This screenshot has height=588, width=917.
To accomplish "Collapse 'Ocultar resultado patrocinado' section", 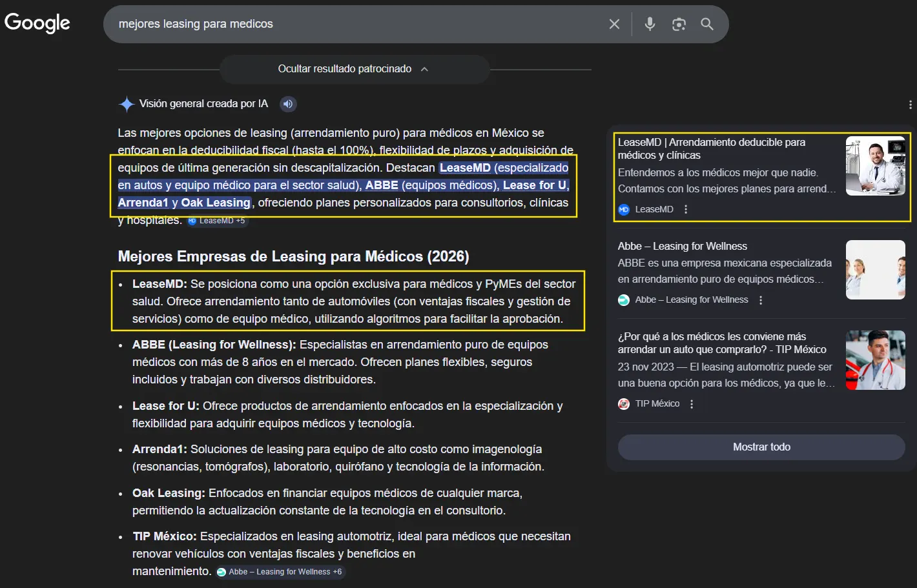I will coord(354,69).
